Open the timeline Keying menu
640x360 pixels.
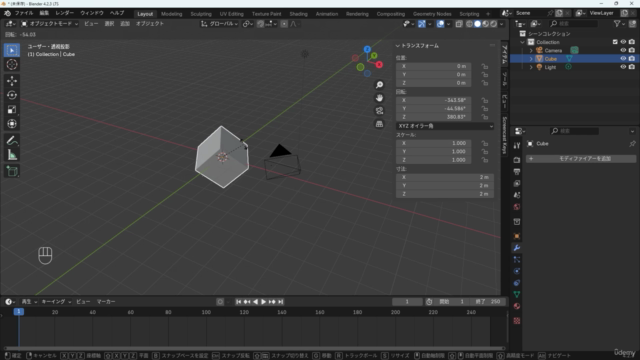56,302
